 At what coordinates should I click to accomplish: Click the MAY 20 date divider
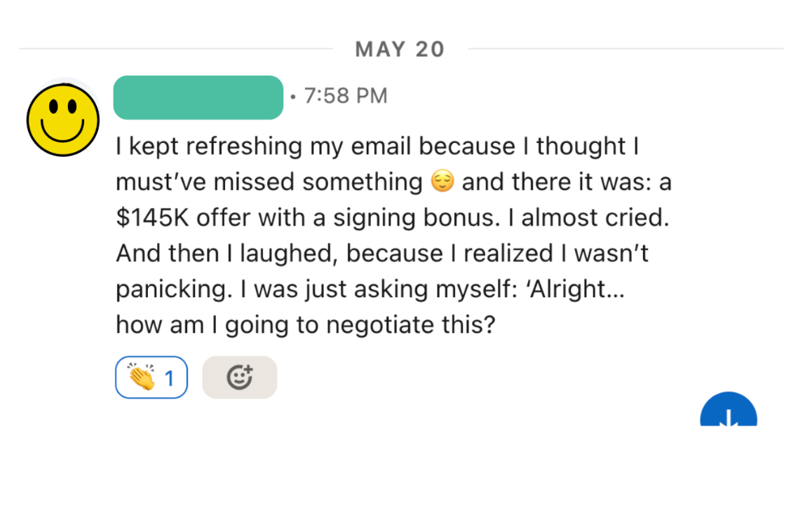pos(400,49)
